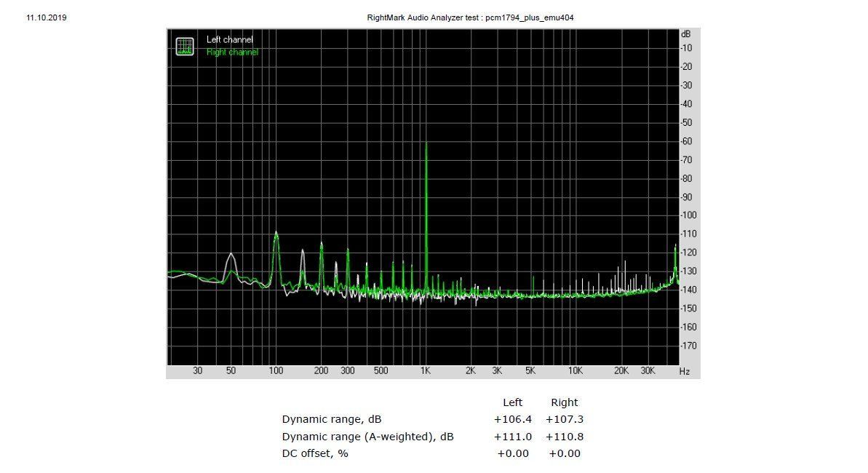Click the '-140' dB axis label

tap(688, 290)
